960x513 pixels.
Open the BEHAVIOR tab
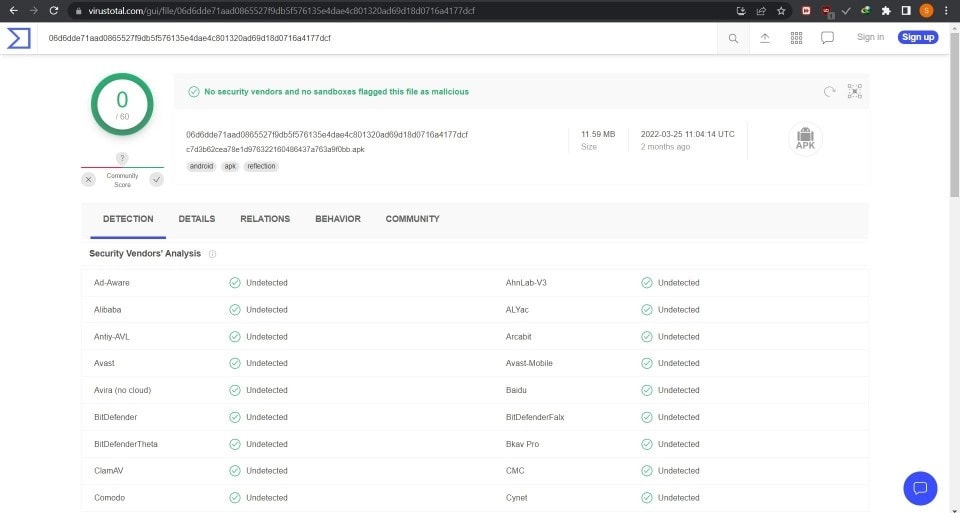[x=338, y=219]
